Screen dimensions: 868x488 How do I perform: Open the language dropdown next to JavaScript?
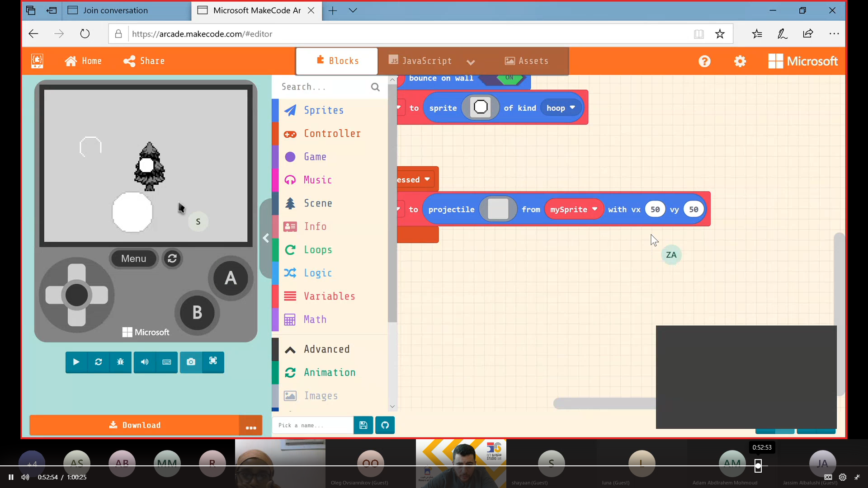click(471, 62)
